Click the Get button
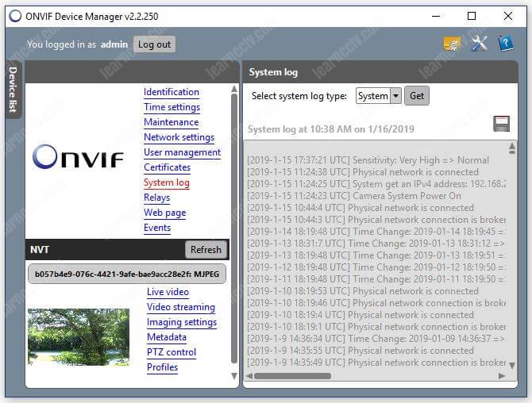 click(x=417, y=96)
